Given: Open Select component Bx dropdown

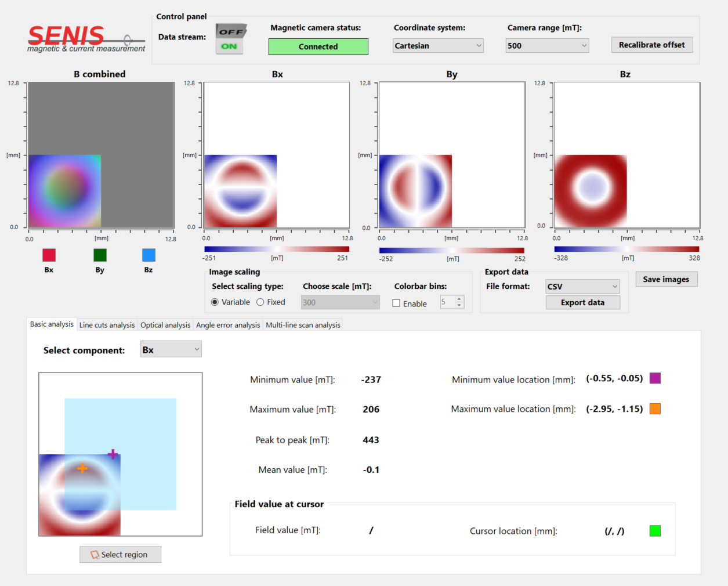Looking at the screenshot, I should coord(171,350).
